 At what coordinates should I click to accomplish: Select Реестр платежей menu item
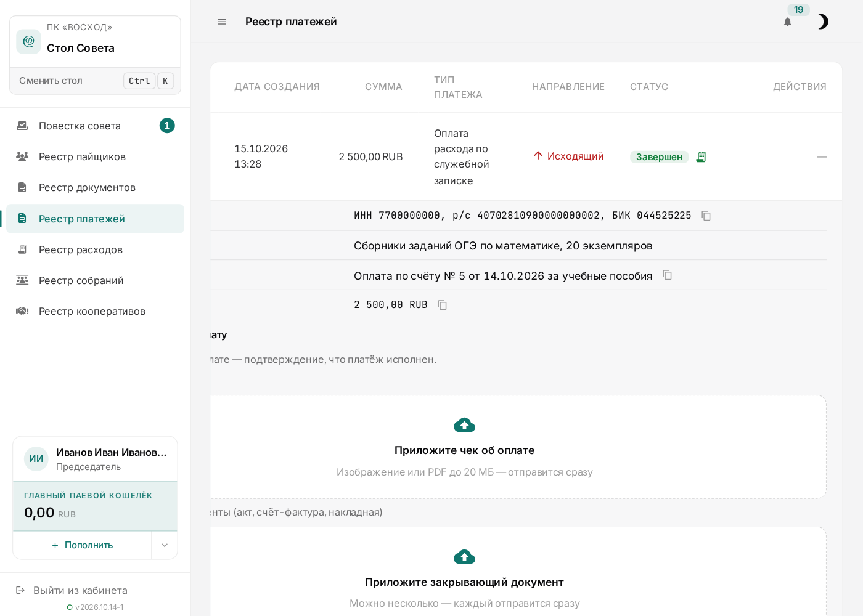pyautogui.click(x=96, y=219)
